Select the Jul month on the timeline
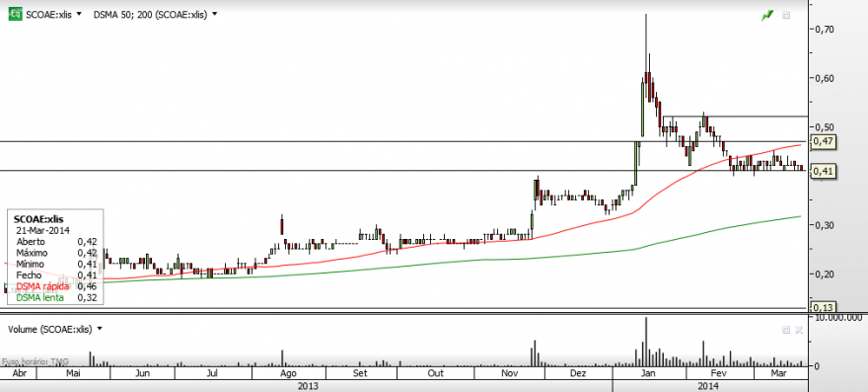 coord(212,373)
